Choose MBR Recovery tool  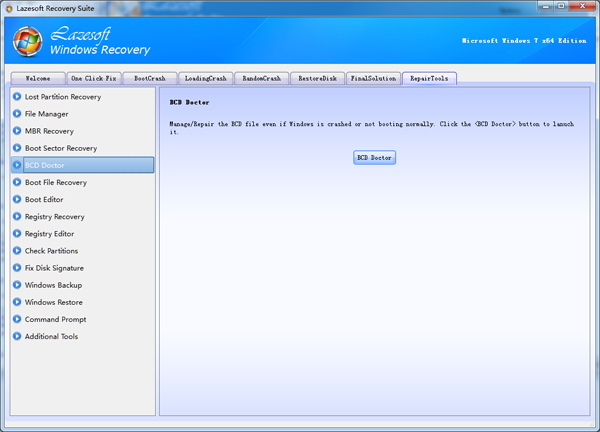(x=49, y=131)
